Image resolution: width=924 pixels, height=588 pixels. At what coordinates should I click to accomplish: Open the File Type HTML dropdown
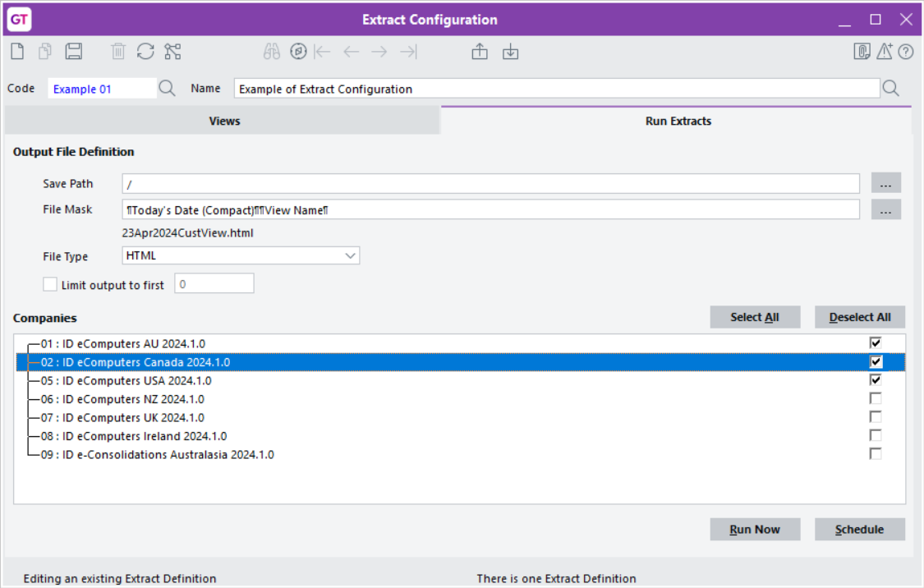[x=241, y=255]
